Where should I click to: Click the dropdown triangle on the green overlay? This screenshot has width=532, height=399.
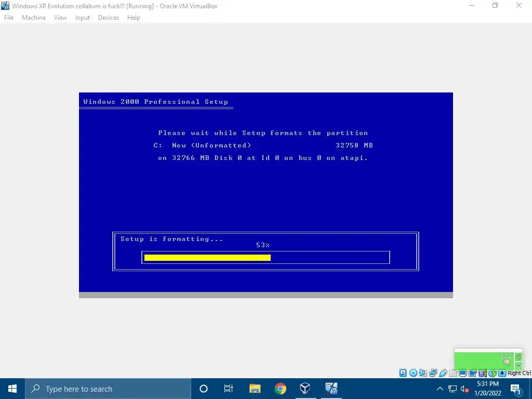point(518,366)
